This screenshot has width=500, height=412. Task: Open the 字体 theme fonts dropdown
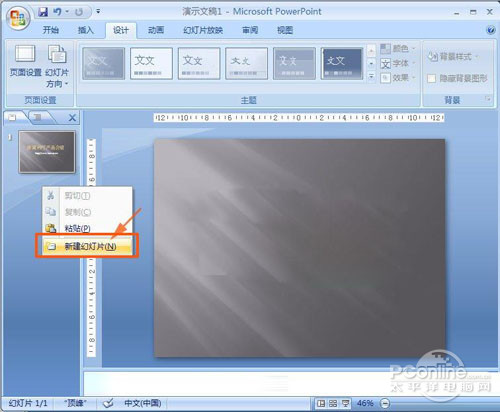click(x=398, y=63)
